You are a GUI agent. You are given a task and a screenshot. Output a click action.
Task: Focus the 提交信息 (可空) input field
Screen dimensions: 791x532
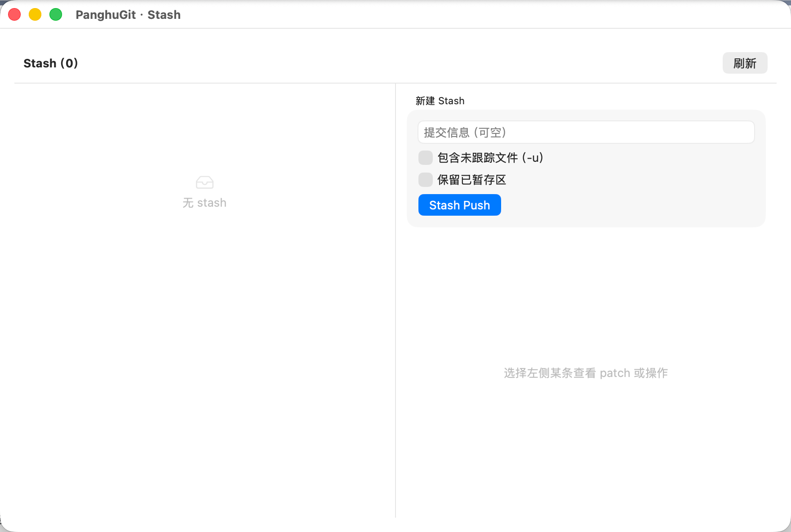(x=586, y=132)
